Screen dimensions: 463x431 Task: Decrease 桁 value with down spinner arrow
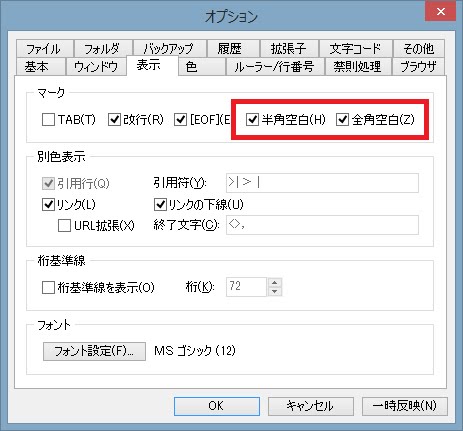pyautogui.click(x=275, y=291)
